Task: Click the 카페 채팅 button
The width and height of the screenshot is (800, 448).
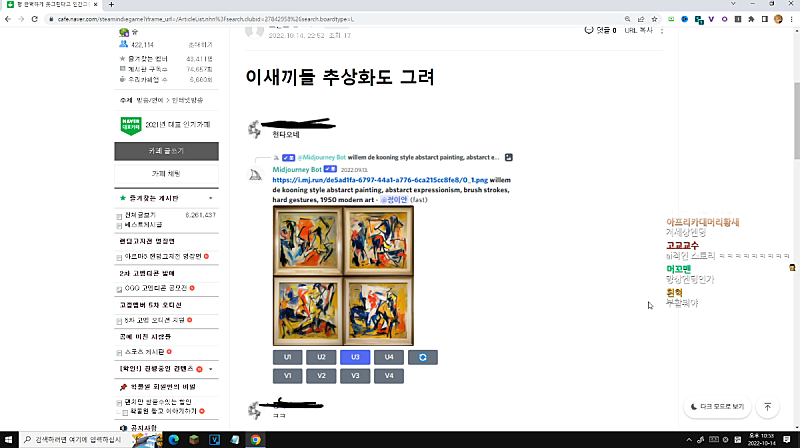Action: pos(166,173)
